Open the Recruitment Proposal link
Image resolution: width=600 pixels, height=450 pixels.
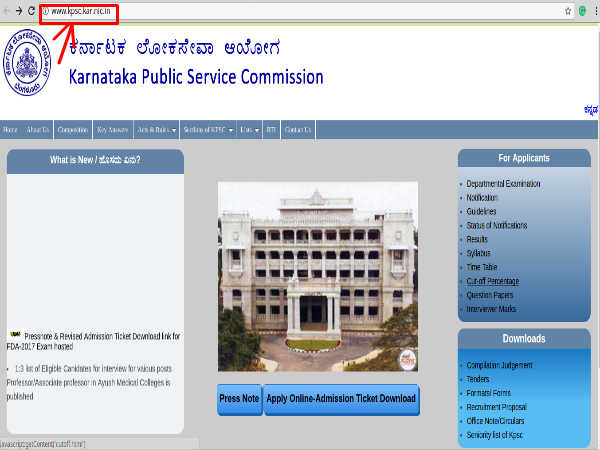(x=497, y=407)
